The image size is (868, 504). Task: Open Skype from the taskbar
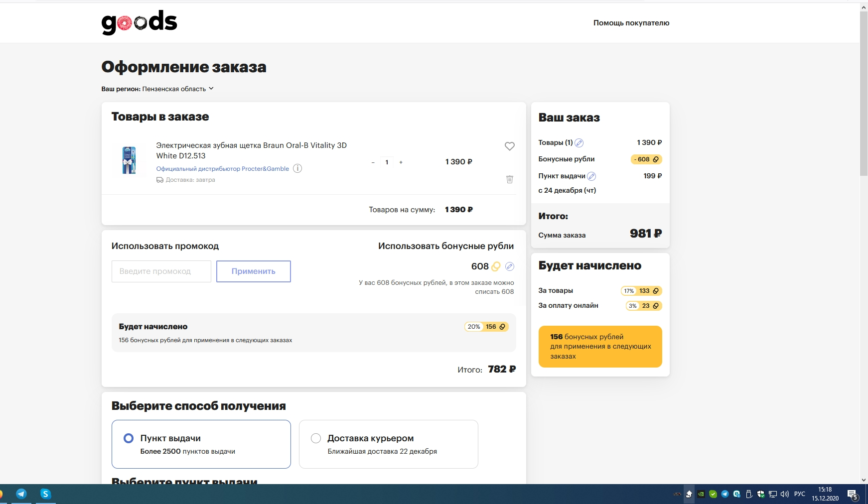[x=45, y=494]
